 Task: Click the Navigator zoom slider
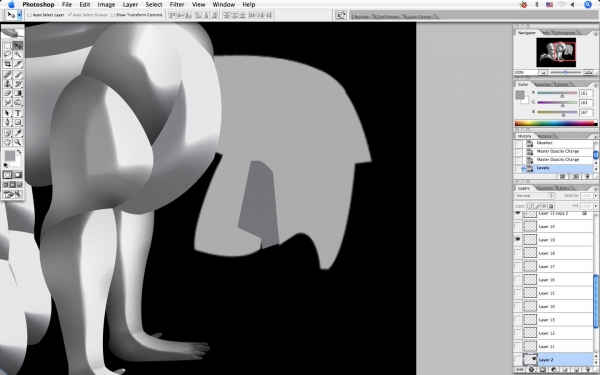pos(566,72)
